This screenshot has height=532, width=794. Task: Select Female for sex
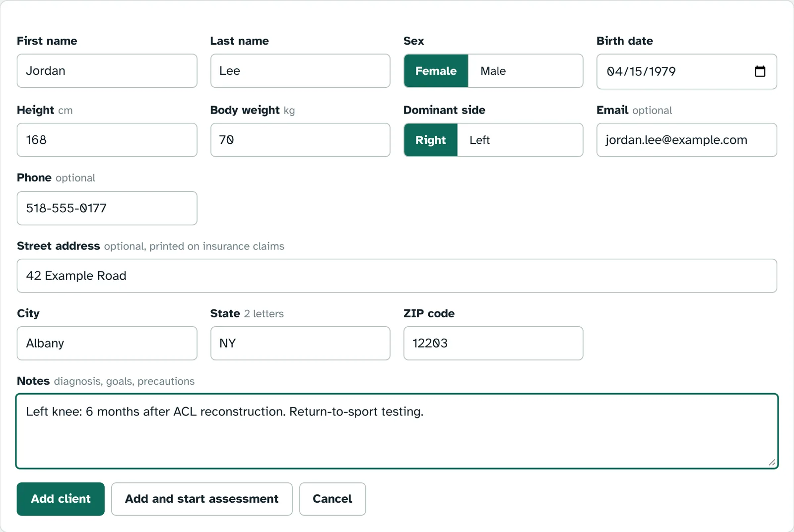tap(436, 71)
